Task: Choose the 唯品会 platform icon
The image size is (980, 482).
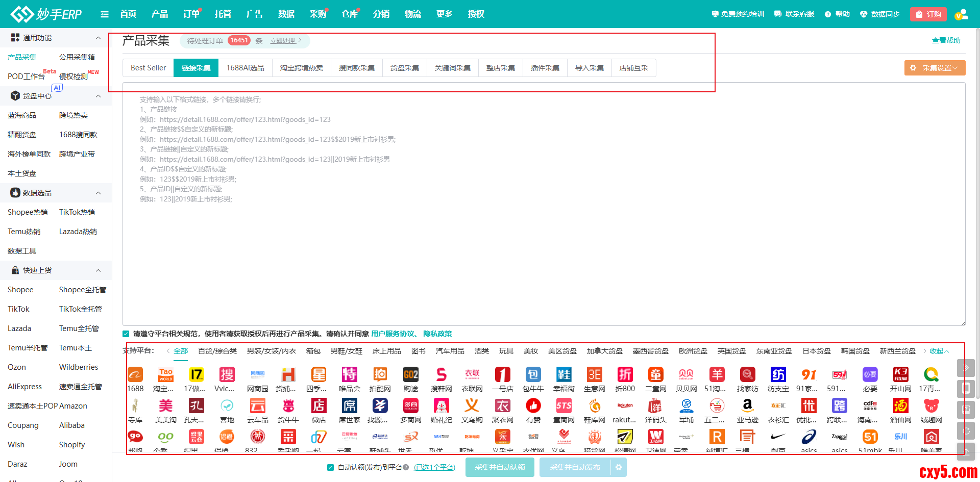Action: point(350,375)
